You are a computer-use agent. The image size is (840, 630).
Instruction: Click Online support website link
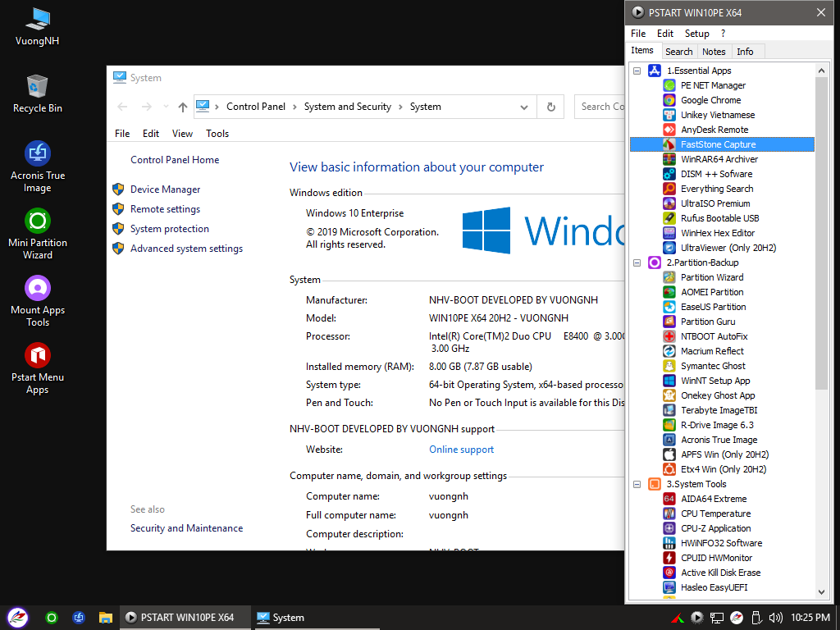point(461,450)
